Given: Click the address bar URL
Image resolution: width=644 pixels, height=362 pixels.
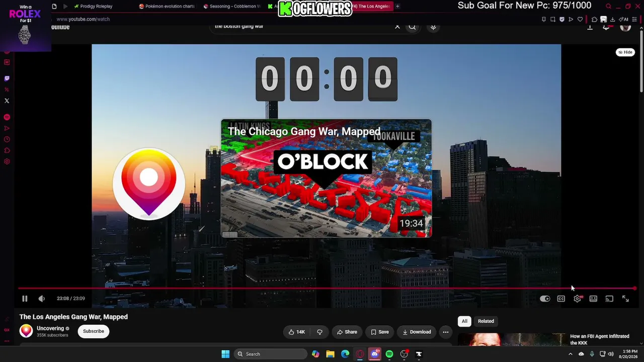Looking at the screenshot, I should (83, 19).
